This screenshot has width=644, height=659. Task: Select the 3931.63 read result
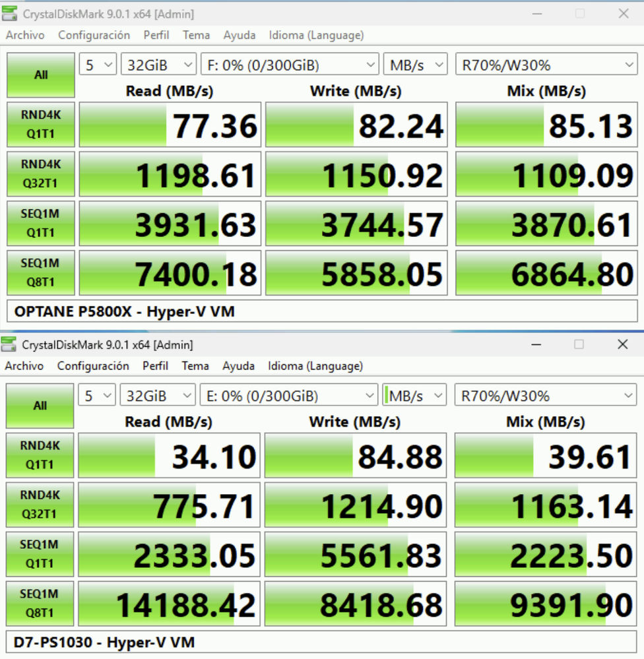pyautogui.click(x=170, y=223)
